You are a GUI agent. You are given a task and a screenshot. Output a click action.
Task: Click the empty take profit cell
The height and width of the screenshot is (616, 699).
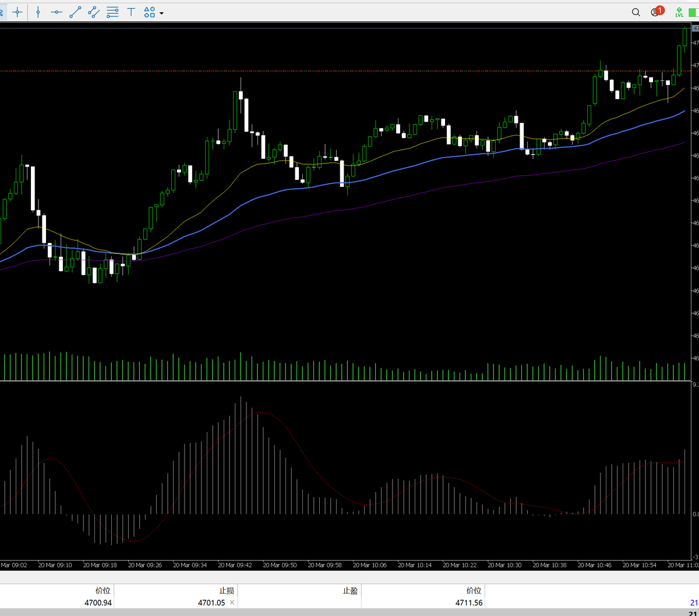[x=299, y=603]
